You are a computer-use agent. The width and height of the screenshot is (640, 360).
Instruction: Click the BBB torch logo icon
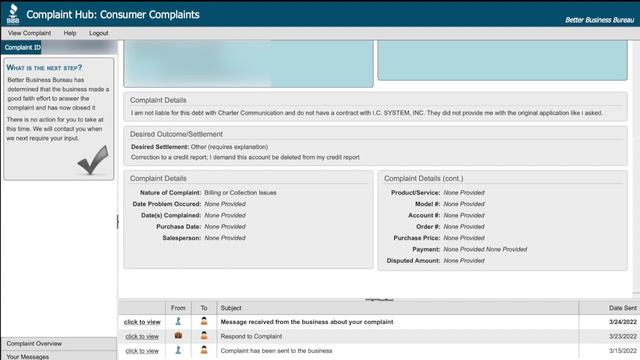pos(13,14)
